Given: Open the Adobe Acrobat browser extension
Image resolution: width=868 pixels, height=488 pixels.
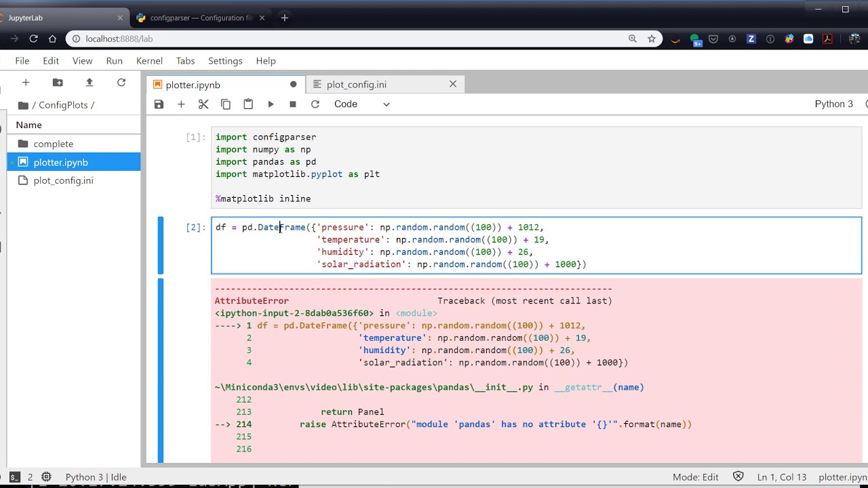Looking at the screenshot, I should [x=827, y=39].
